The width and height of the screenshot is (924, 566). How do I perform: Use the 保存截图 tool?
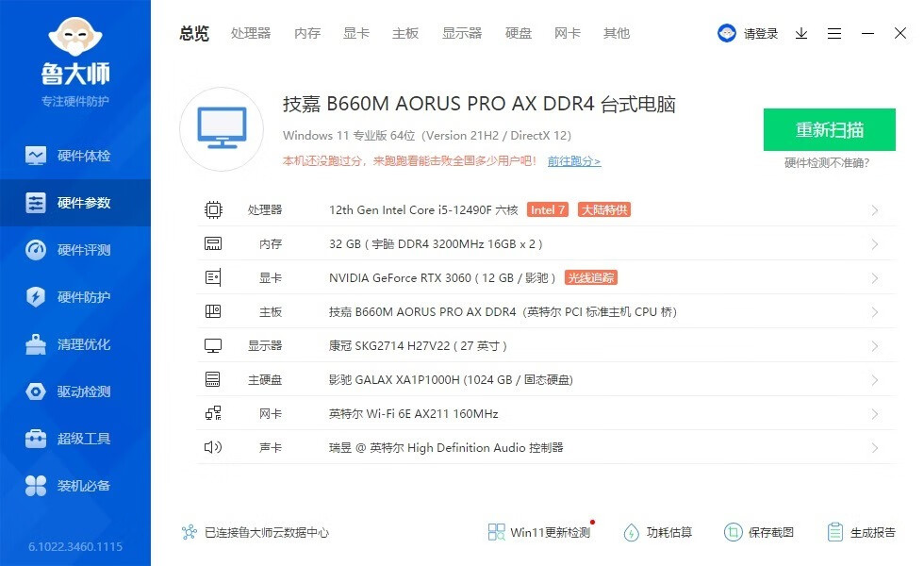click(760, 532)
